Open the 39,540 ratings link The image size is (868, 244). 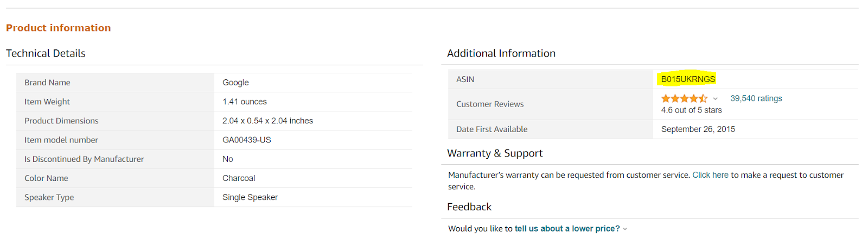(756, 98)
